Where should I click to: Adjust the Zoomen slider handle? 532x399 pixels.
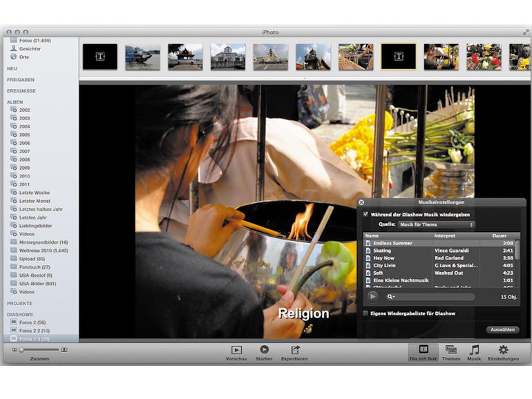(21, 349)
